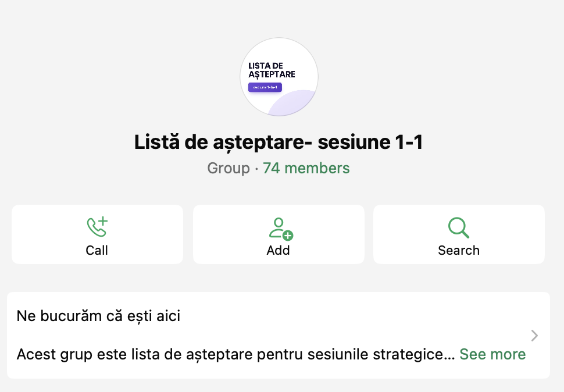Click the "Ne bucurăm că ești aici" description line
Viewport: 564px width, 392px height.
(98, 316)
